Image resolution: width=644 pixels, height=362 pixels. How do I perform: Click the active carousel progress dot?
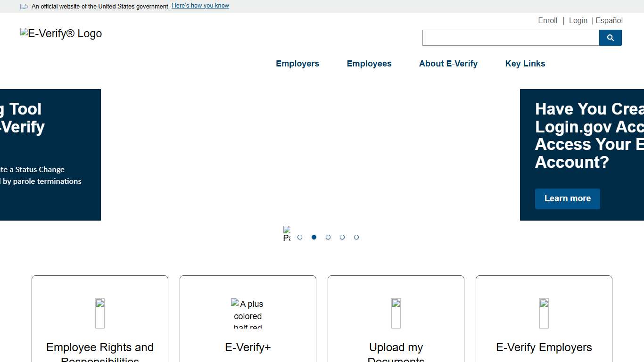[314, 237]
